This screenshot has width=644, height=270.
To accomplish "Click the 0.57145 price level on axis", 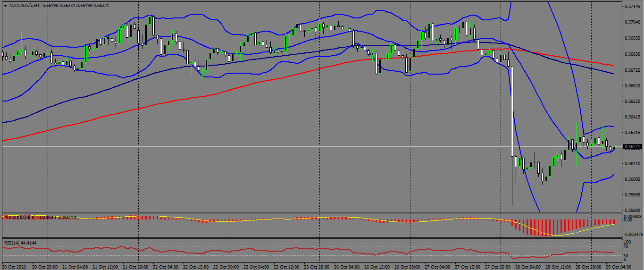I will [632, 7].
